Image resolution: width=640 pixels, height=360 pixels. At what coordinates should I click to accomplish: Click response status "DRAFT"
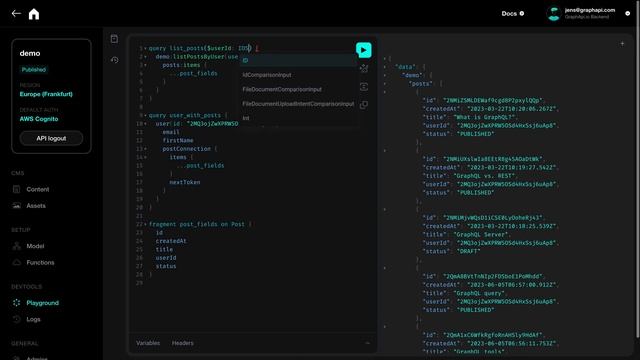[x=469, y=251]
